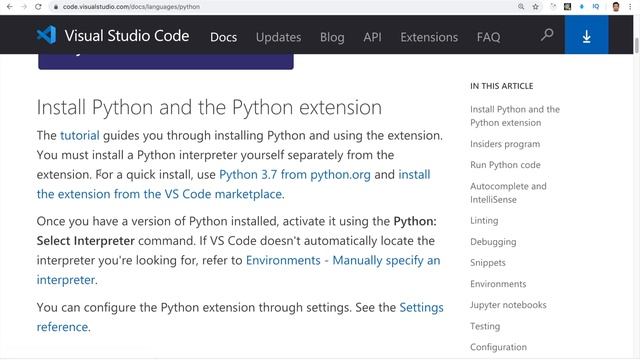
Task: Jump to Configuration section
Action: 498,347
